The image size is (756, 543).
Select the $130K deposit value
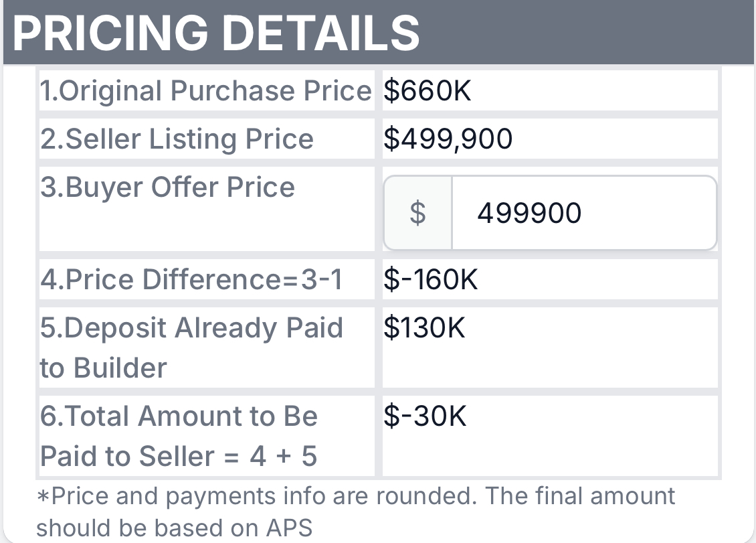tap(424, 327)
